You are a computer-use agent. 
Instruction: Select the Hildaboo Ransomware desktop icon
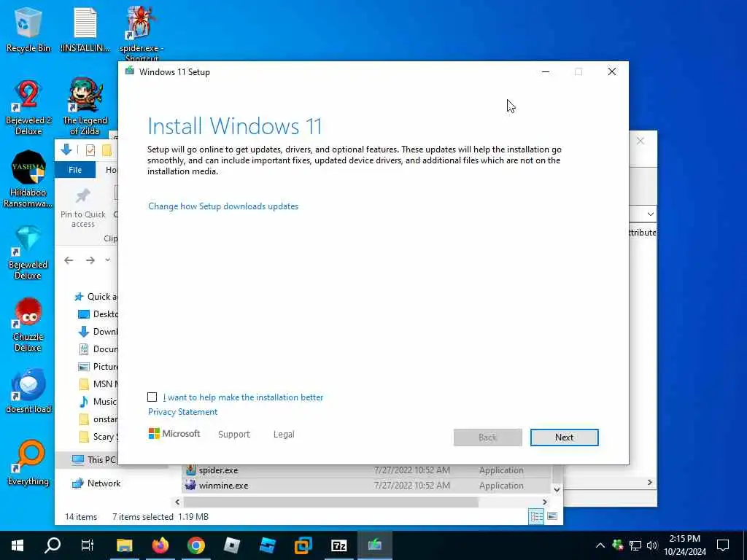pos(28,179)
